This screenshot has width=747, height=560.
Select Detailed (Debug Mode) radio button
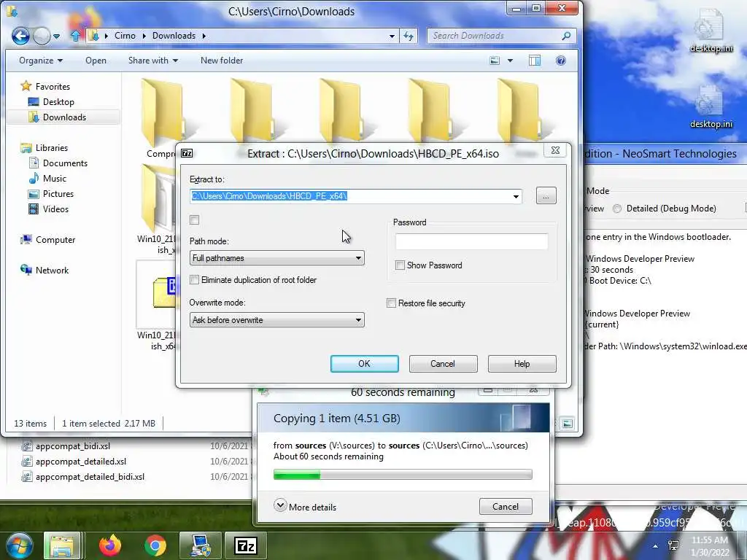click(617, 209)
